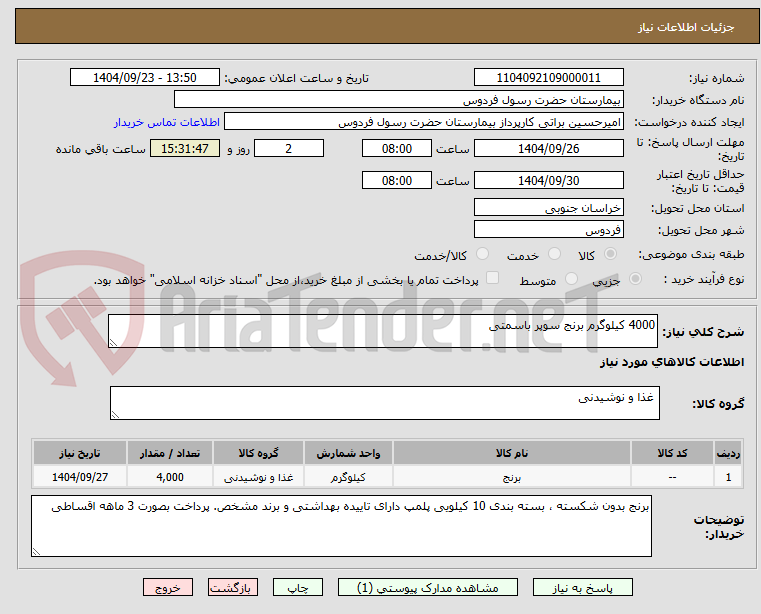This screenshot has height=614, width=761.
Task: Click the توضیحات خریدار text area
Action: pos(341,526)
